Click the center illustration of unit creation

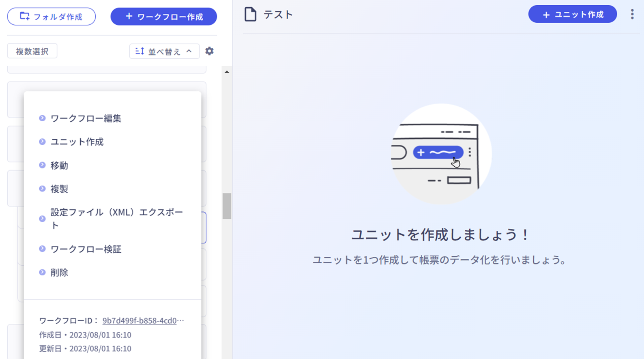pyautogui.click(x=441, y=154)
